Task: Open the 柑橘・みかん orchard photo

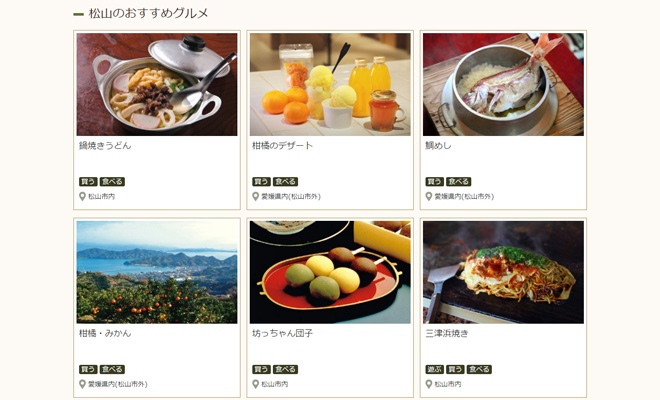Action: [x=157, y=272]
